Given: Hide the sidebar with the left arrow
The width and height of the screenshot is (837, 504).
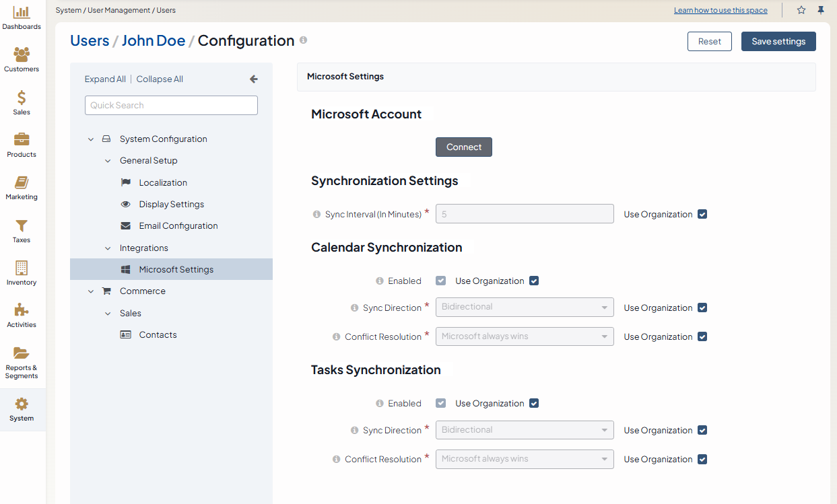Looking at the screenshot, I should [254, 79].
